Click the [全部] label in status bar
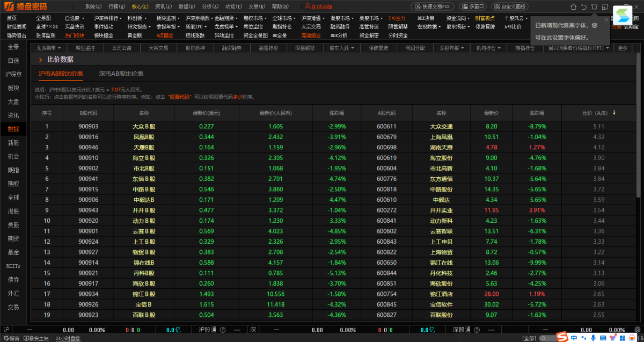The height and width of the screenshot is (342, 644). (529, 338)
